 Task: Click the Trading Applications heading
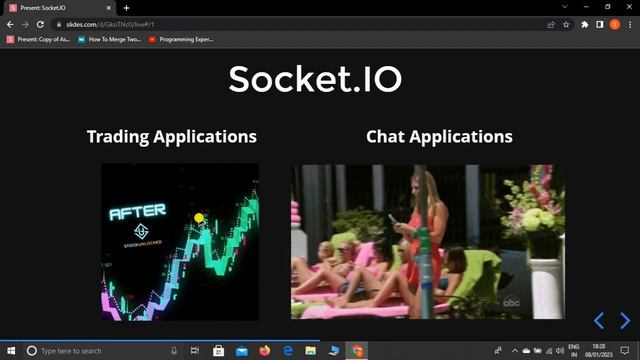[172, 137]
